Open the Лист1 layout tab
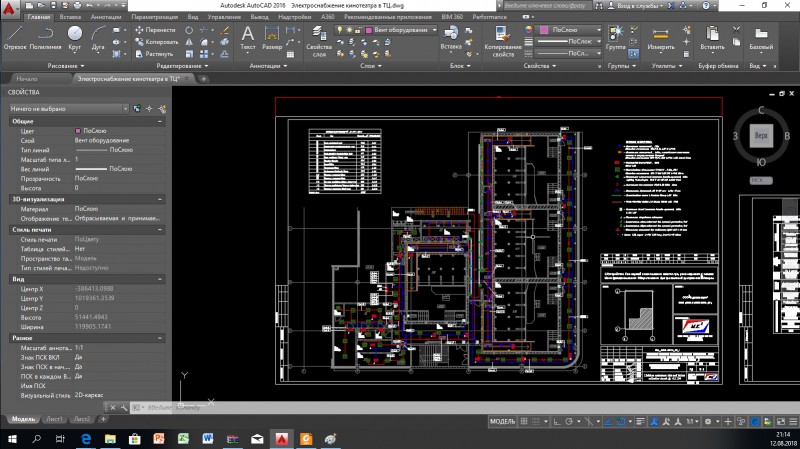The width and height of the screenshot is (800, 449). point(55,419)
